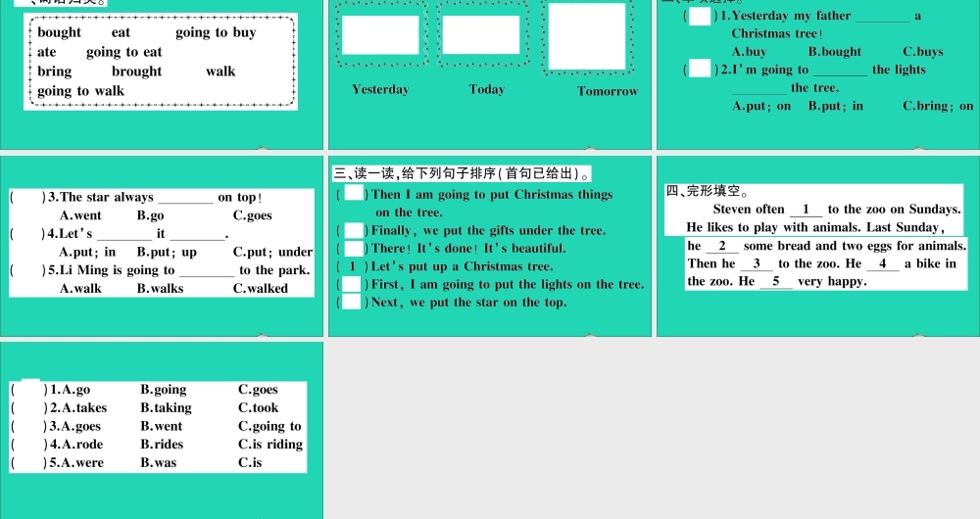Click the white box above 'Tomorrow'
The height and width of the screenshot is (519, 980).
point(586,36)
